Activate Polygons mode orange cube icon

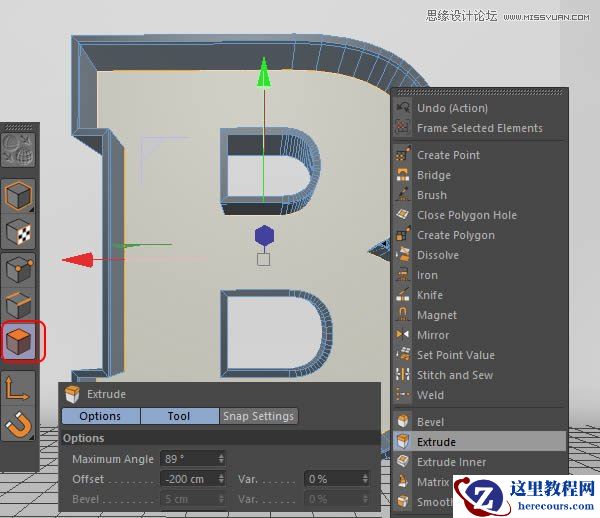click(x=18, y=341)
